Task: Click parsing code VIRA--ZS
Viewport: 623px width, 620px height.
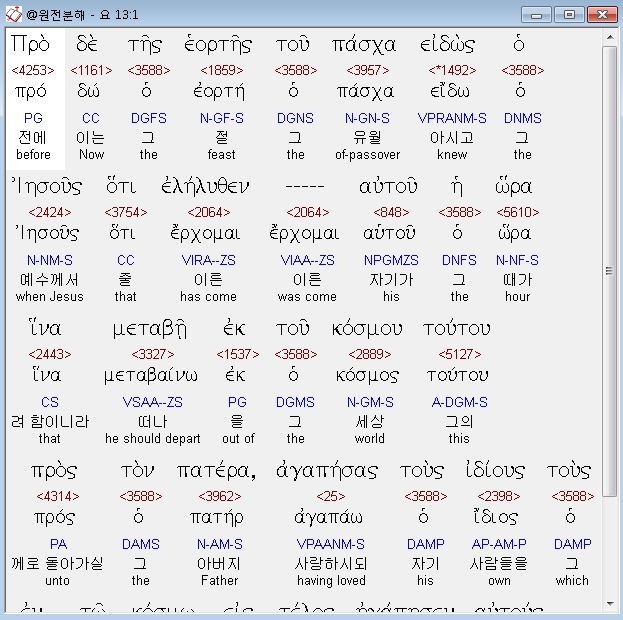Action: click(x=209, y=260)
